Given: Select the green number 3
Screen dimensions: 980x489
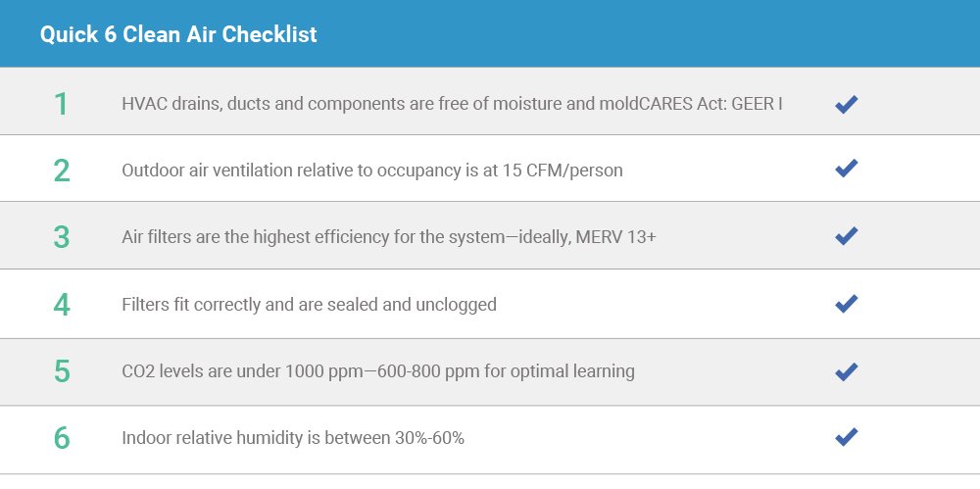Looking at the screenshot, I should (x=61, y=237).
